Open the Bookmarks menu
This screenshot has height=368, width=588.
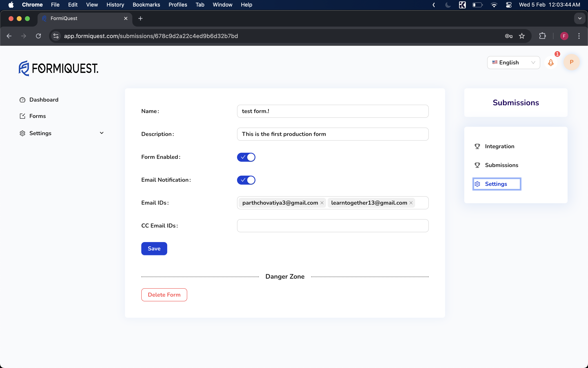(146, 5)
